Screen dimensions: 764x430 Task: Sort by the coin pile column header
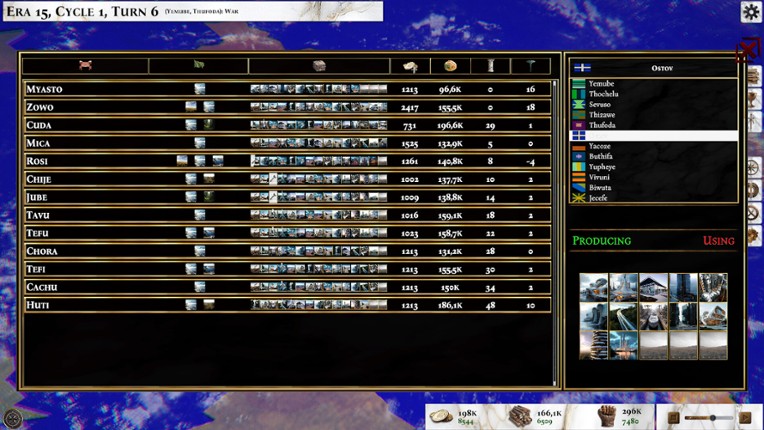tap(410, 66)
